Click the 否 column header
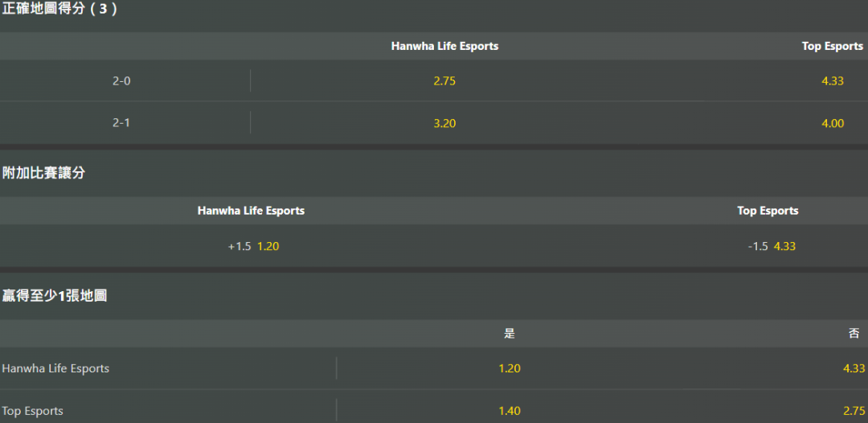 (854, 334)
